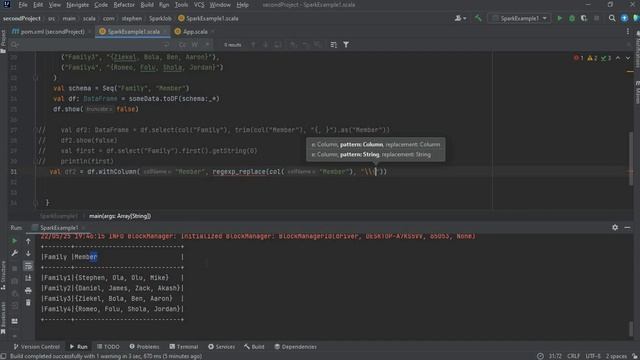Jump to previous highlighted error chevron

coord(618,58)
